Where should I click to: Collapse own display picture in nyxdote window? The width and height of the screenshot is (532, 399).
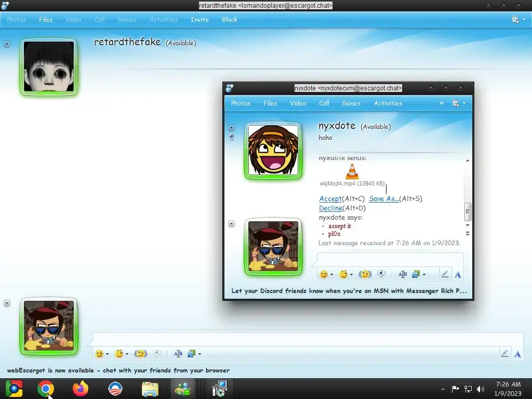pyautogui.click(x=231, y=223)
